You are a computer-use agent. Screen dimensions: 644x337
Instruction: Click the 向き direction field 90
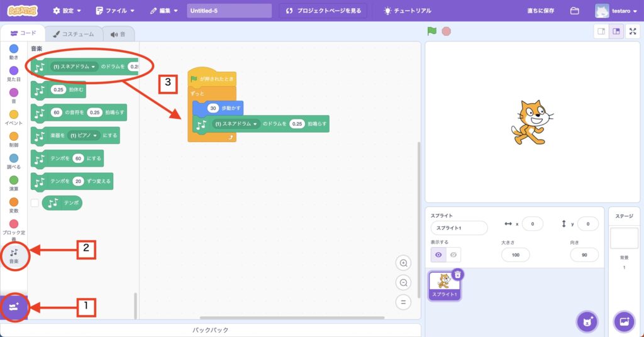click(584, 255)
